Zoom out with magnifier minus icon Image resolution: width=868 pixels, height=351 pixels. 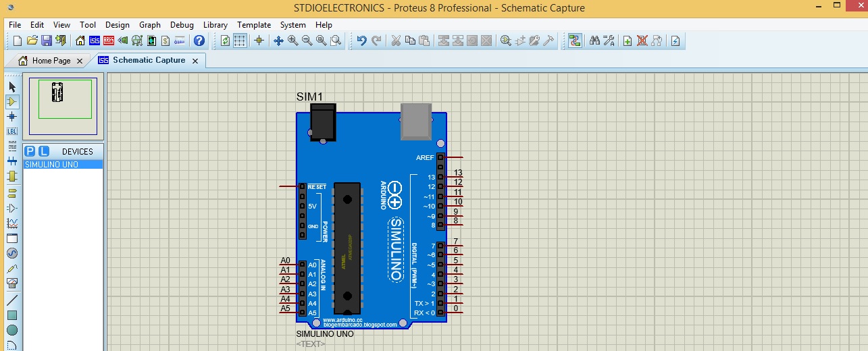307,40
